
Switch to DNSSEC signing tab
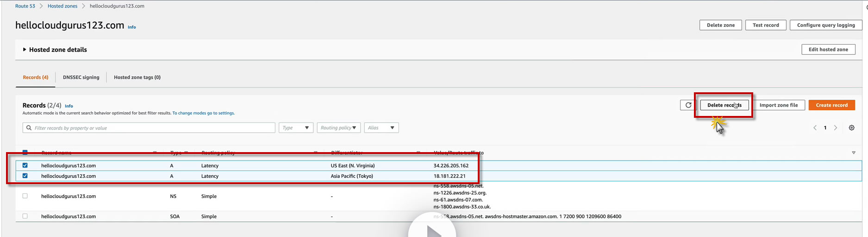(81, 77)
